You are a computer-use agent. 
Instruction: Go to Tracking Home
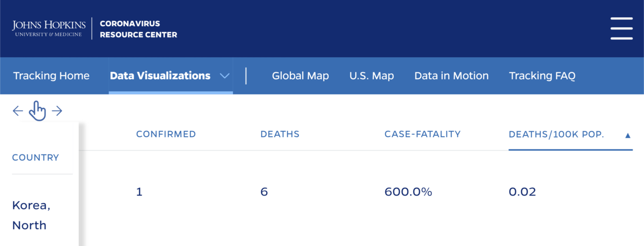(52, 76)
